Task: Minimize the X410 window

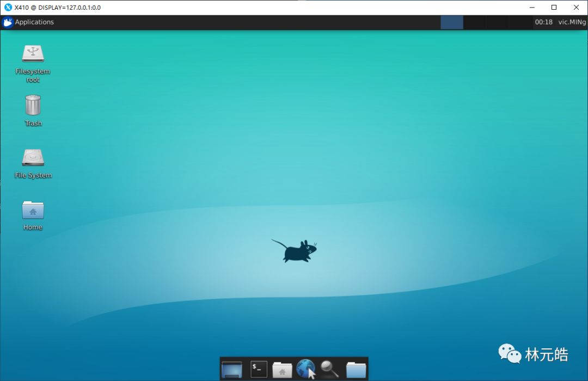Action: pyautogui.click(x=532, y=8)
